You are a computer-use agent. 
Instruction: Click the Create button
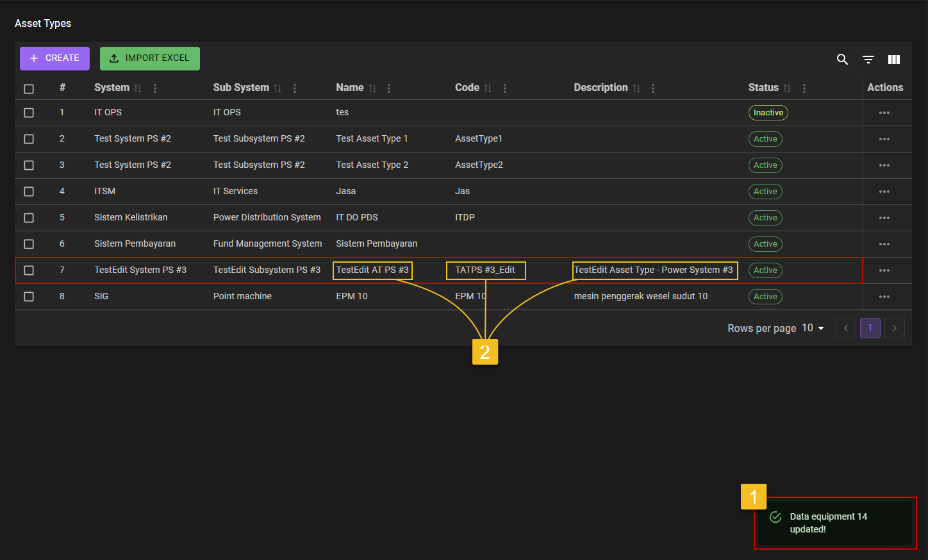click(54, 58)
